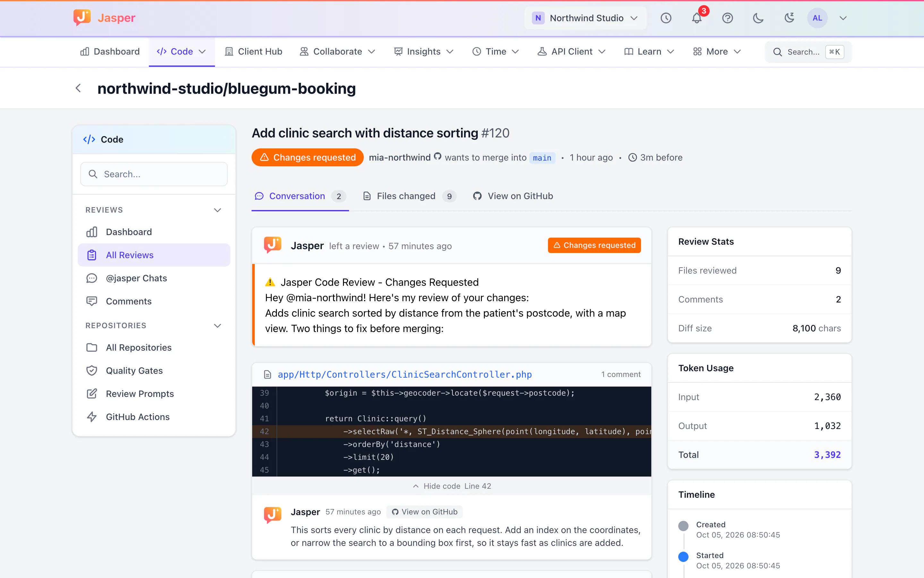Open GitHub Actions lightning item
924x578 pixels.
154,417
